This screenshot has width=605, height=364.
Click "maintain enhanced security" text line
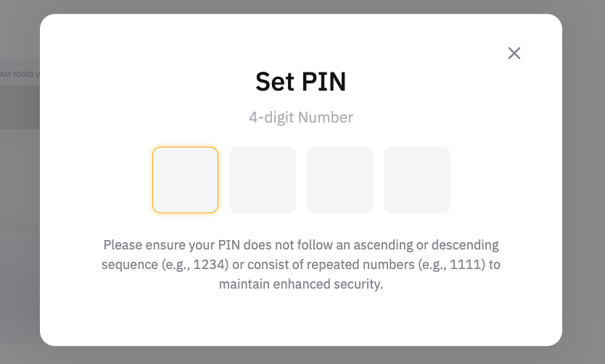(x=300, y=284)
